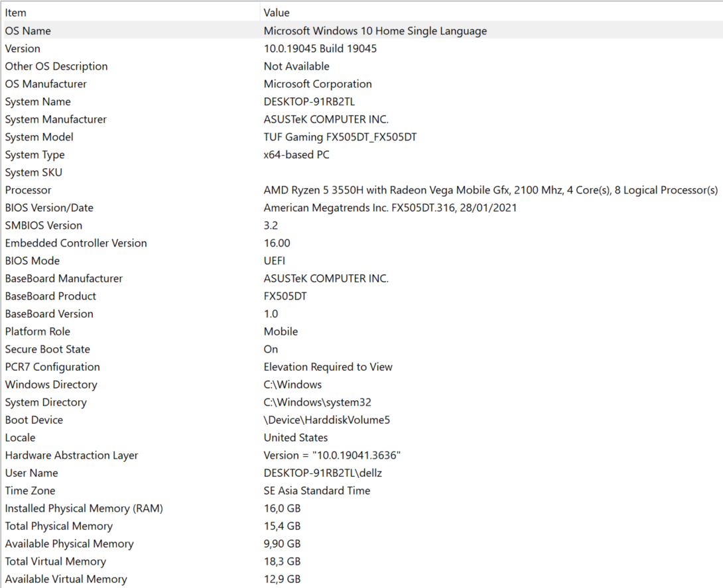This screenshot has height=588, width=723.
Task: Select the OS Name row
Action: pos(133,30)
